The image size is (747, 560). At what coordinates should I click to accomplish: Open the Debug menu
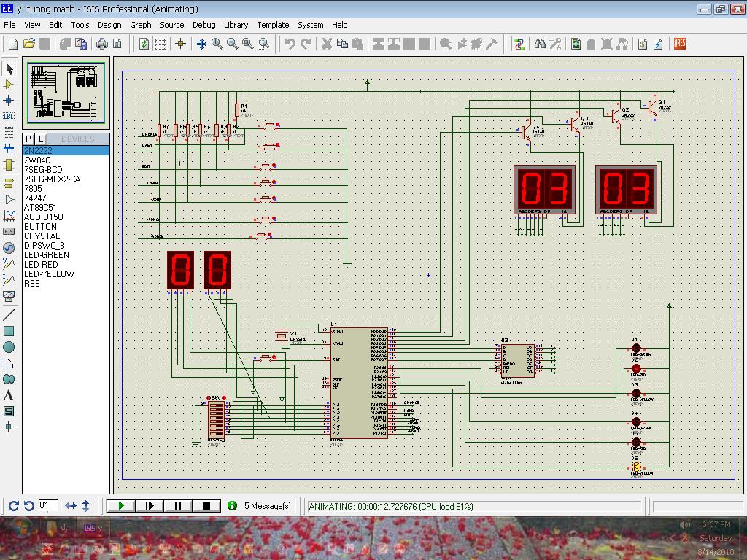point(204,25)
